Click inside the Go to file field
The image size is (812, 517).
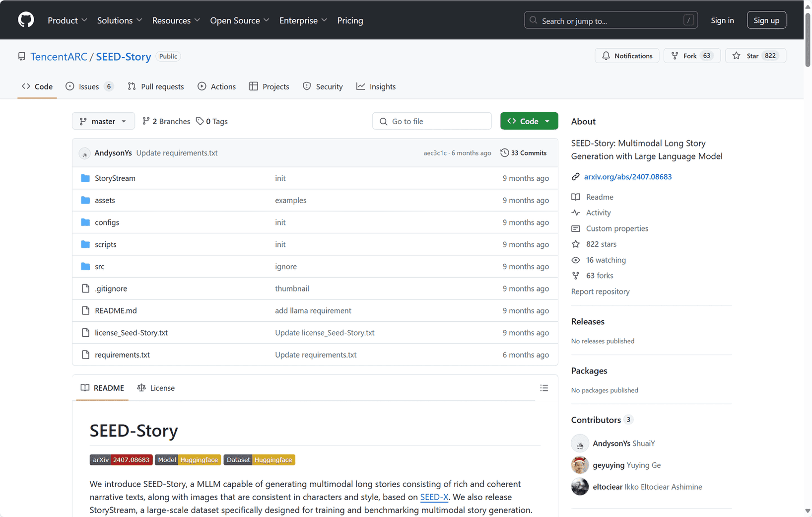coord(431,121)
